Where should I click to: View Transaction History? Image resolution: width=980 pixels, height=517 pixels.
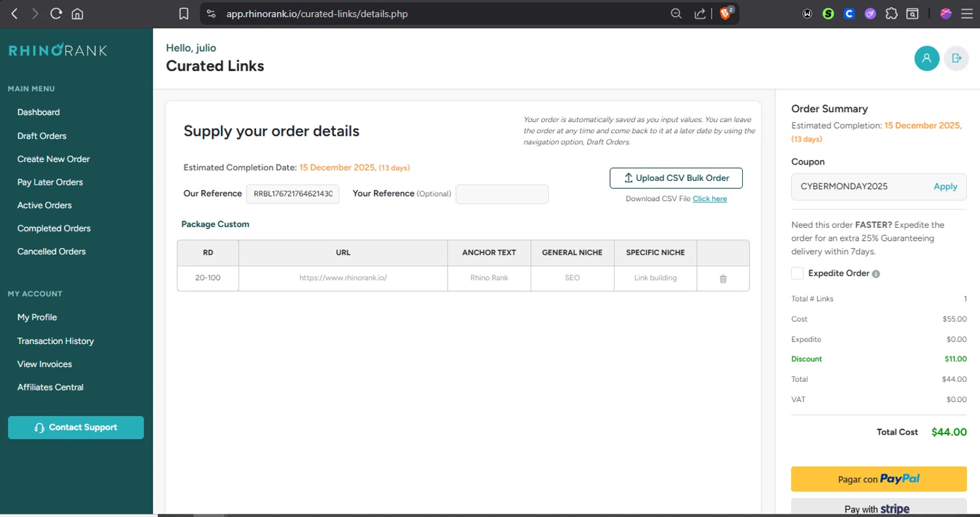coord(56,341)
